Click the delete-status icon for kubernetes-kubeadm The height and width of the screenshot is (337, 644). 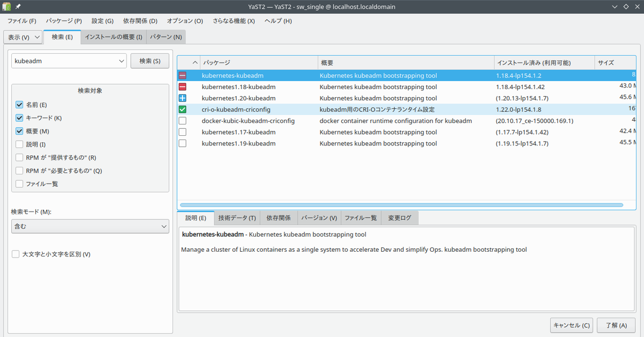coord(182,76)
